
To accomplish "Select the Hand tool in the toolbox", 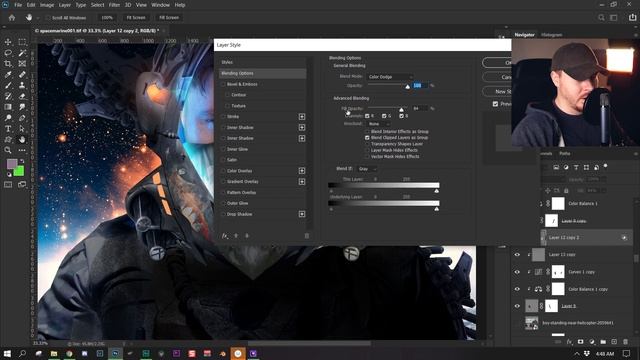I will (x=22, y=140).
